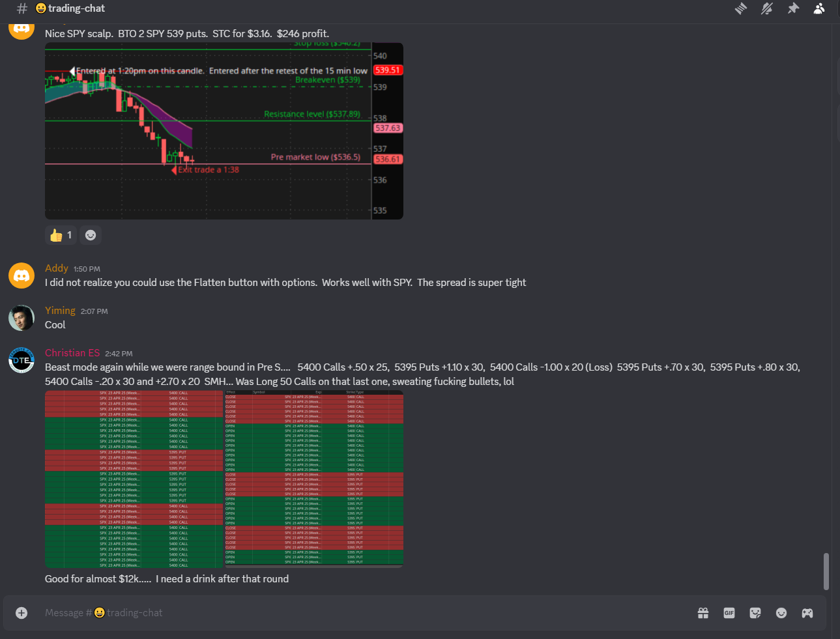Click the message text "Cool"
The width and height of the screenshot is (840, 639).
coord(55,325)
